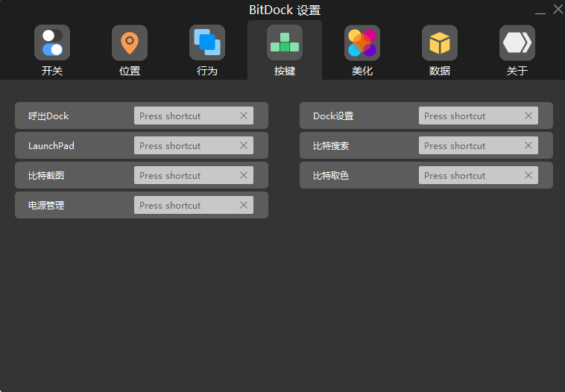Click the BitDock 设置 window title
565x392 pixels.
point(285,10)
